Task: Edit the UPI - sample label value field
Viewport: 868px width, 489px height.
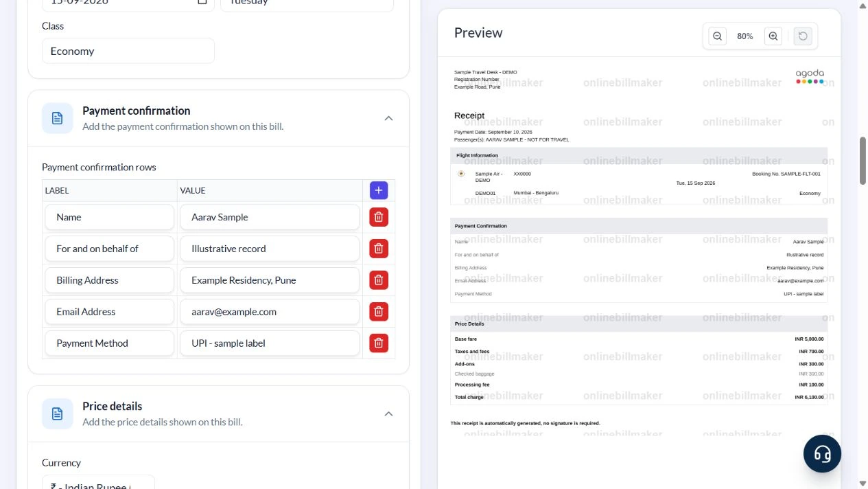Action: tap(270, 343)
